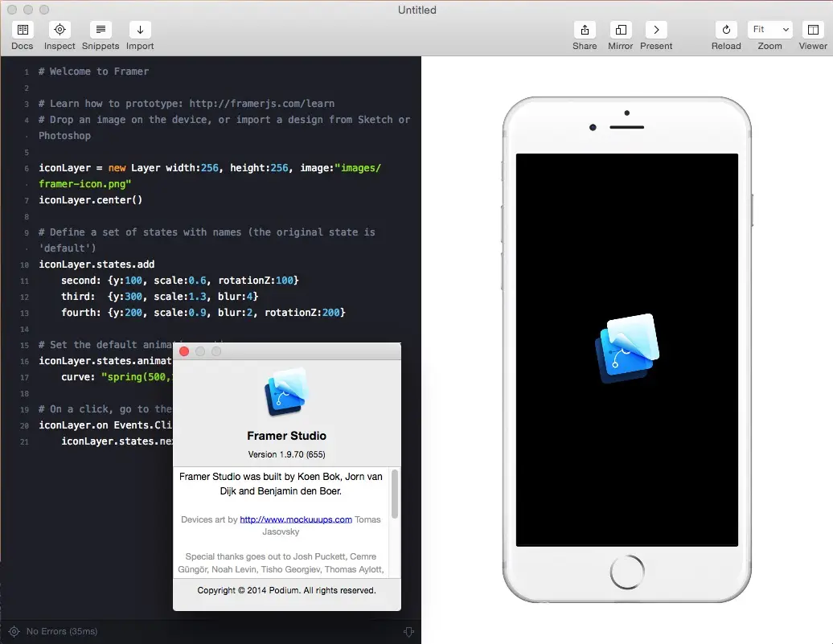Click the 'No Errors (35ms)' status text
833x644 pixels.
tap(62, 631)
